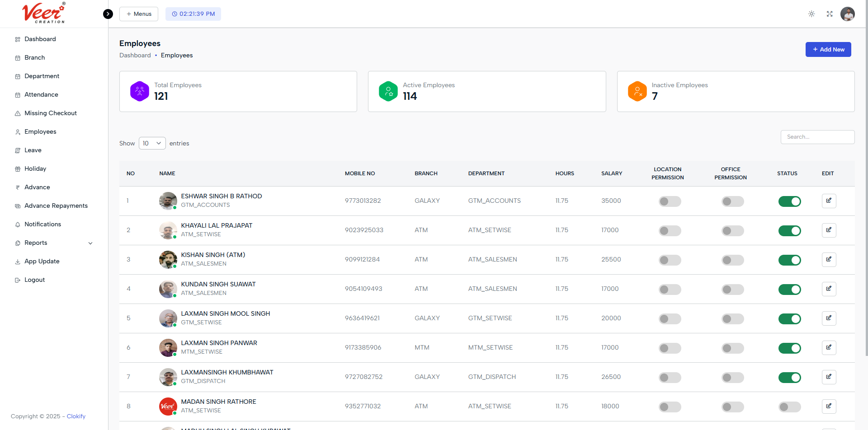
Task: Go to Attendance in the sidebar
Action: point(41,95)
